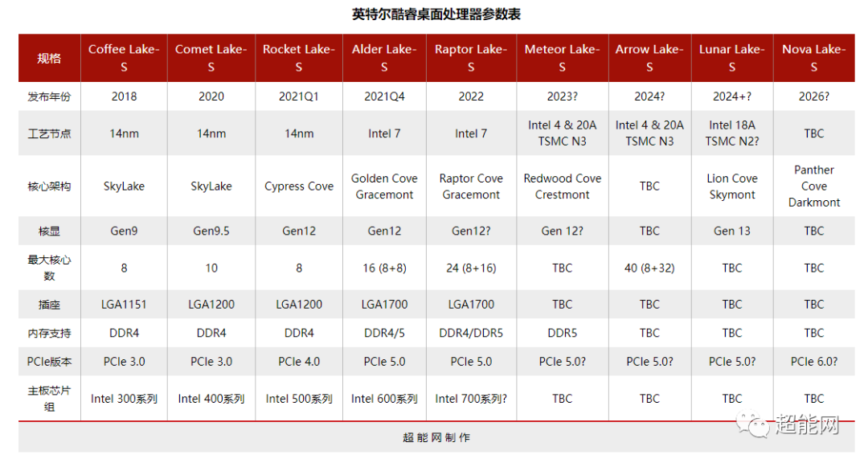Click the 2018 release year cell

124,96
